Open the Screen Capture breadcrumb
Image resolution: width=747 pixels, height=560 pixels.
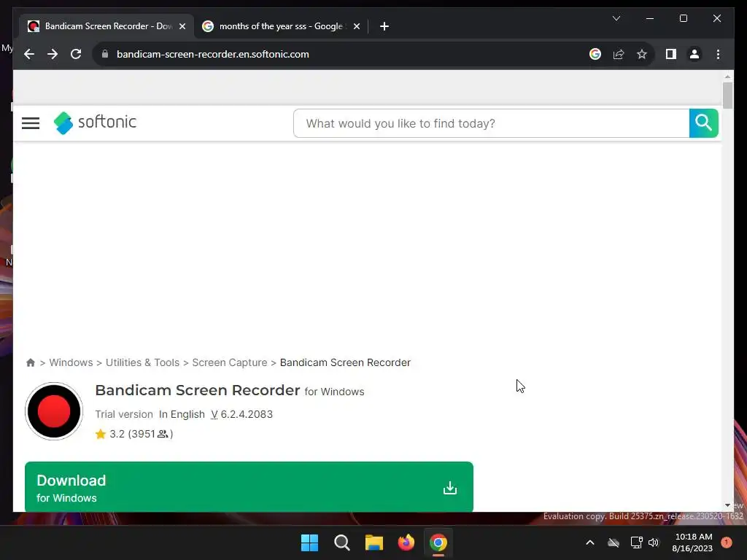coord(230,362)
